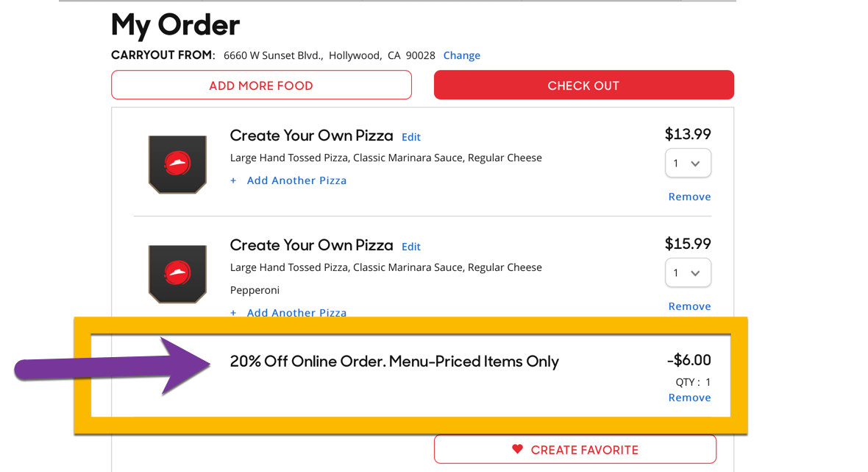Expand the quantity dropdown for the $15.99 pizza
The height and width of the screenshot is (472, 868).
coord(688,273)
